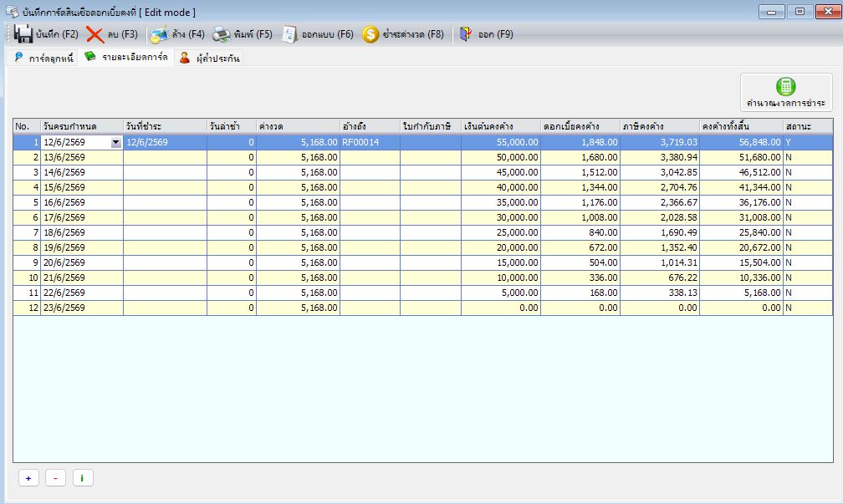Click the principal value 55,000.00
Image resolution: width=843 pixels, height=504 pixels.
point(501,142)
